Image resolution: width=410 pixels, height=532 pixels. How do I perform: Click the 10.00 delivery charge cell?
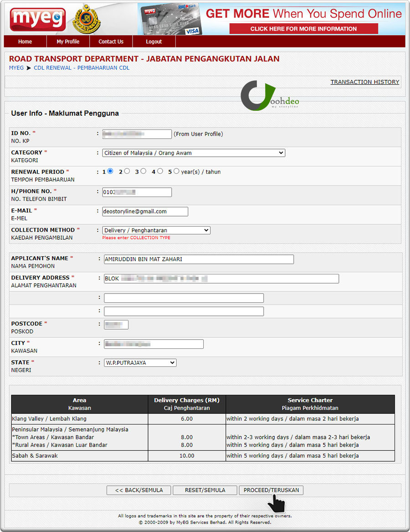tap(187, 456)
